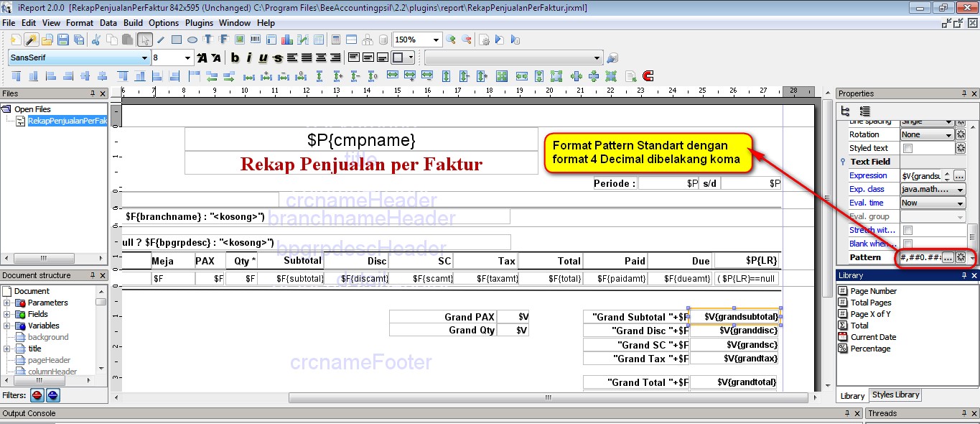The width and height of the screenshot is (980, 424).
Task: Open the Plugins menu
Action: [200, 23]
